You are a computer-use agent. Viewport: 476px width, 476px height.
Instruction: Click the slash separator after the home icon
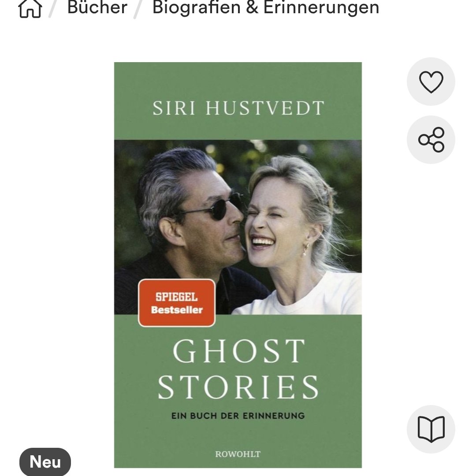(x=53, y=8)
